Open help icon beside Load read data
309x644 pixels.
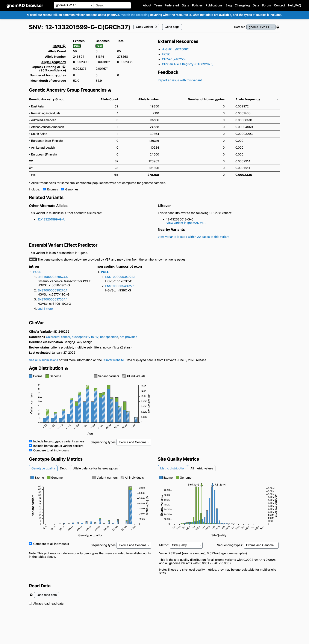(31, 595)
